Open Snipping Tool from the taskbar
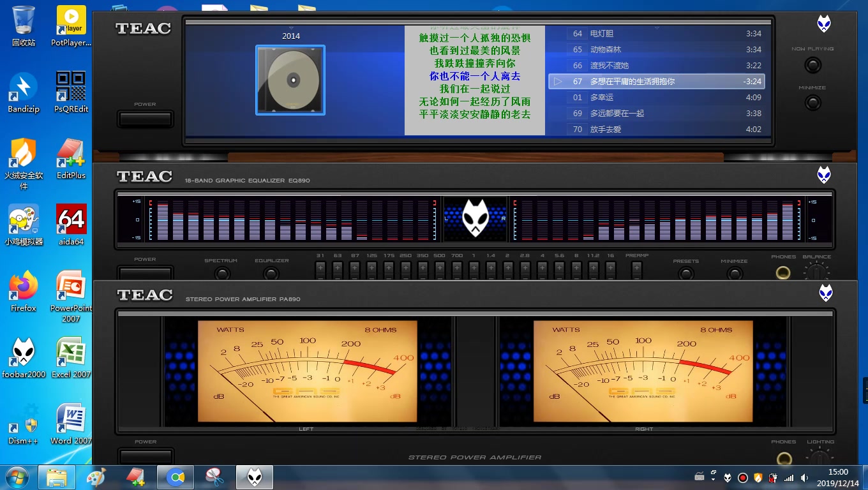Screen dimensions: 868x490 point(215,477)
